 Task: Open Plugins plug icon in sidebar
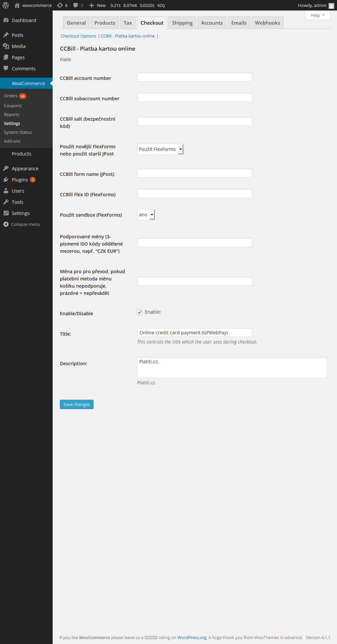coord(6,179)
